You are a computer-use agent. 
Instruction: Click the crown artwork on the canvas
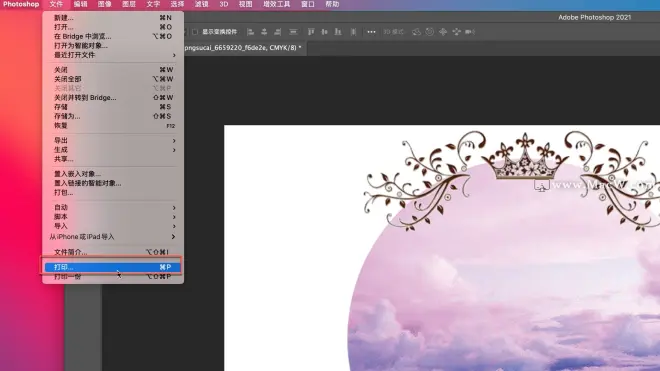pyautogui.click(x=524, y=157)
